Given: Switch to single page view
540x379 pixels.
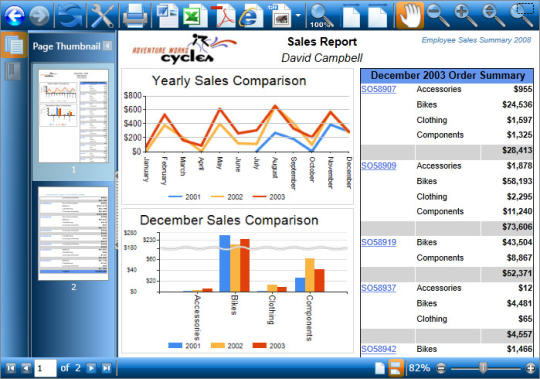Looking at the screenshot, I should [x=380, y=368].
